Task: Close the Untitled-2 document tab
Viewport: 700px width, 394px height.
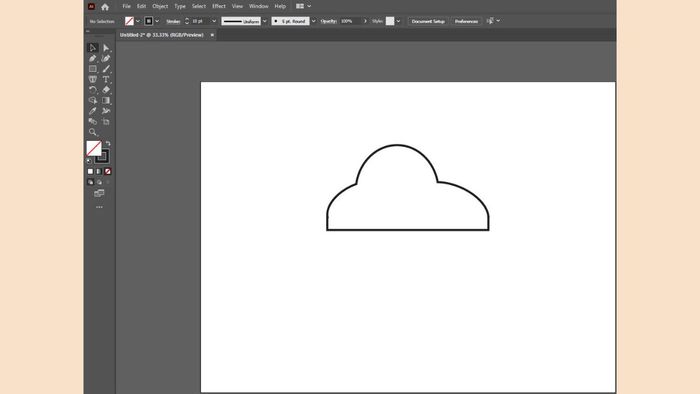Action: 212,35
